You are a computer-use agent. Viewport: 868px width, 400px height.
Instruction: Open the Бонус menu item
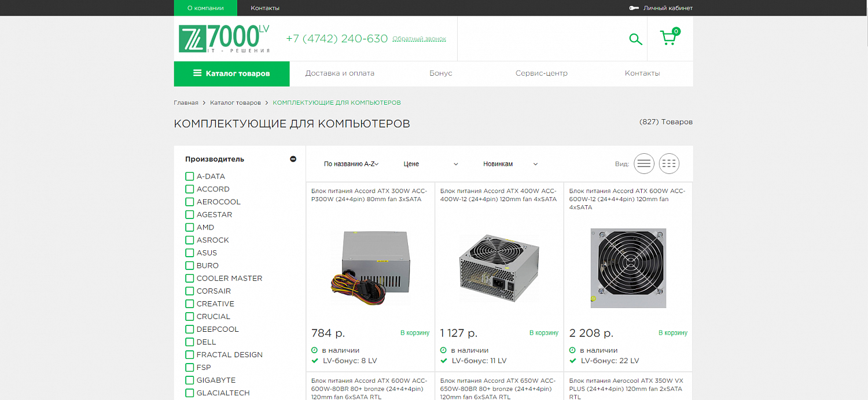441,73
